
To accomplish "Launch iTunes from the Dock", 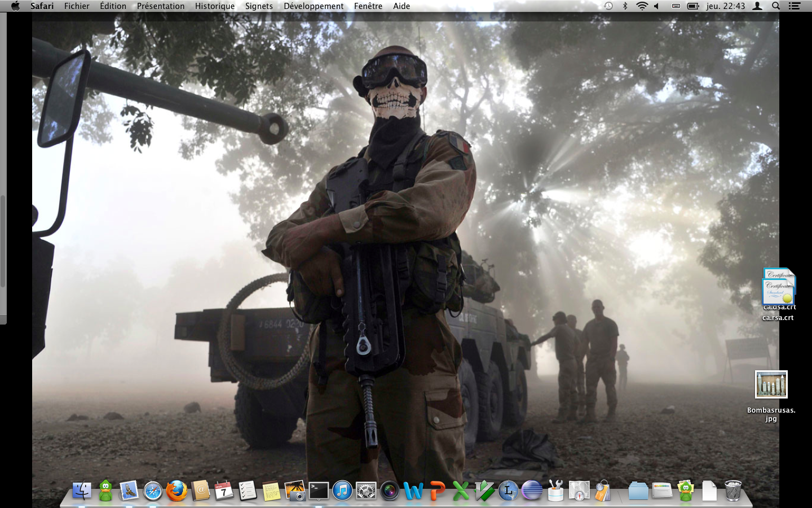I will coord(342,491).
